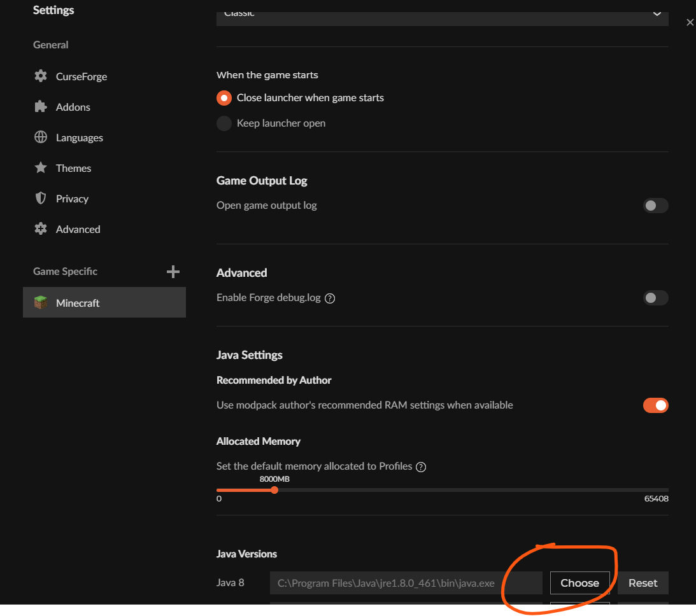Click the Advanced settings cog icon
Image resolution: width=696 pixels, height=616 pixels.
pos(41,229)
